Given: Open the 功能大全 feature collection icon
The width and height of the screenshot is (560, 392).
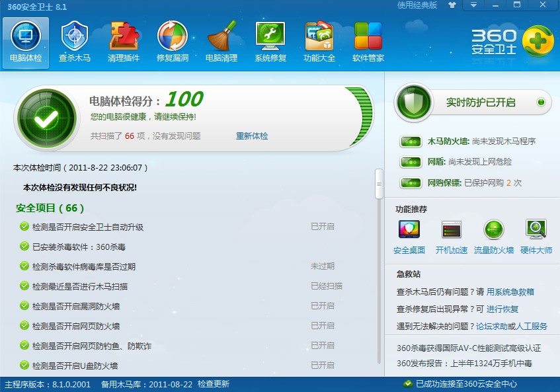Looking at the screenshot, I should [319, 36].
